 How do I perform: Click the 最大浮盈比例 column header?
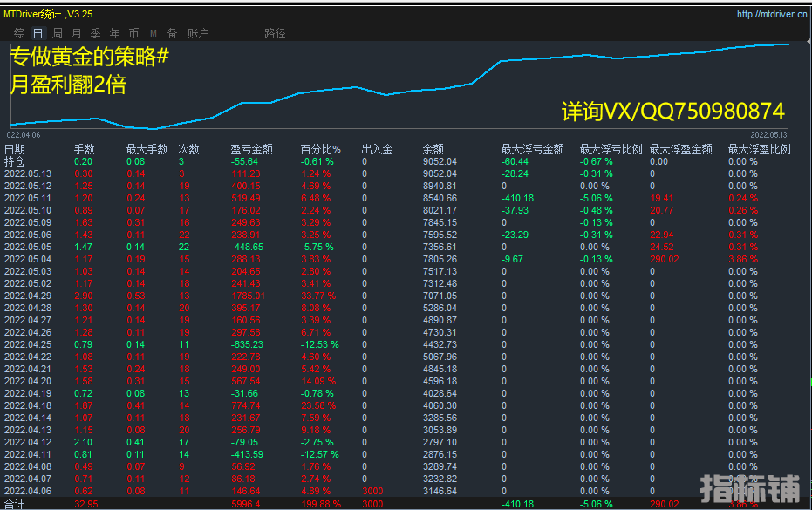759,150
